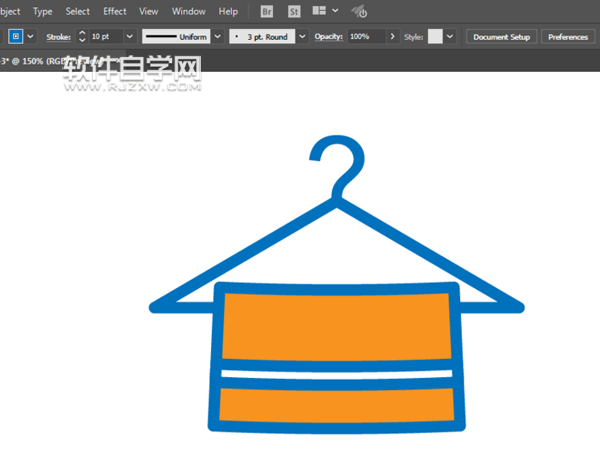Screen dimensions: 600x459
Task: Click the 10 pt stroke weight field
Action: (x=106, y=36)
